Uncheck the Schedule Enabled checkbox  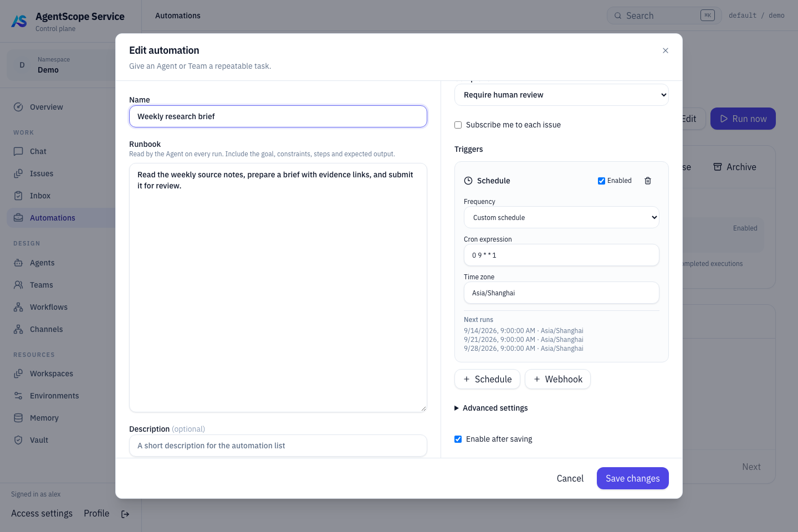click(601, 181)
